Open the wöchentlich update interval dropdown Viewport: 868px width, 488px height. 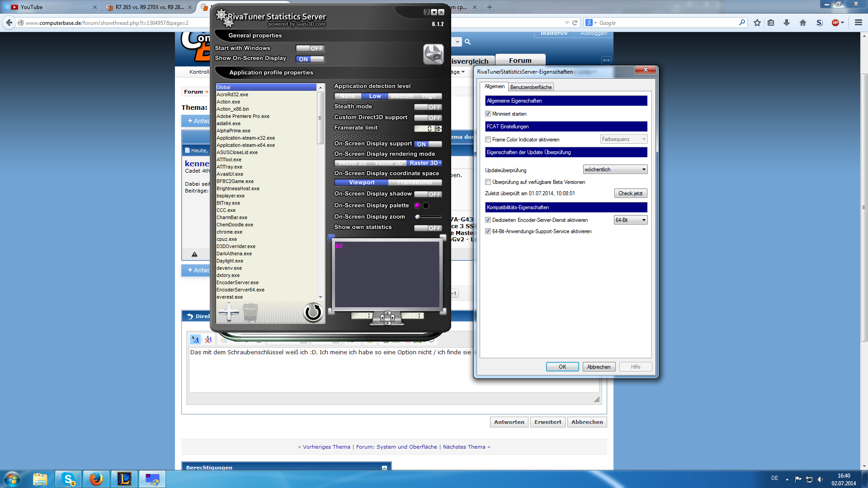coord(615,169)
